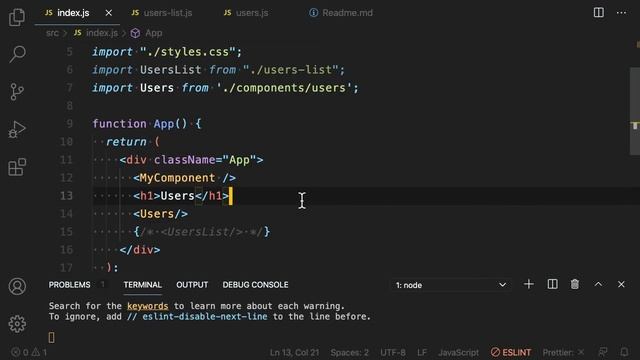
Task: Close the index.js tab
Action: point(109,13)
